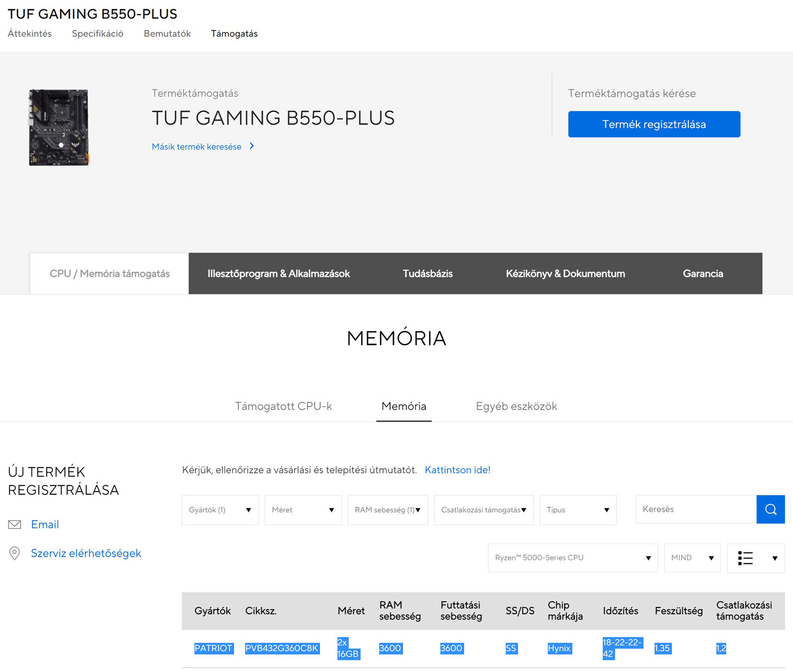Click the PATRIOT manufacturer cell
The width and height of the screenshot is (793, 672).
coord(214,648)
